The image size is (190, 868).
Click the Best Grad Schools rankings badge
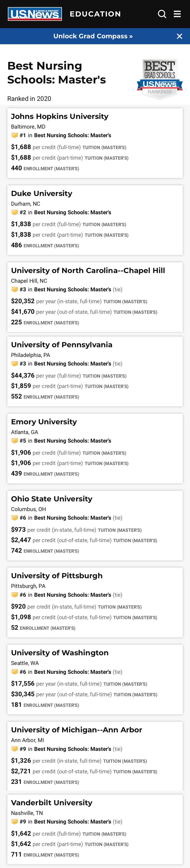160,79
